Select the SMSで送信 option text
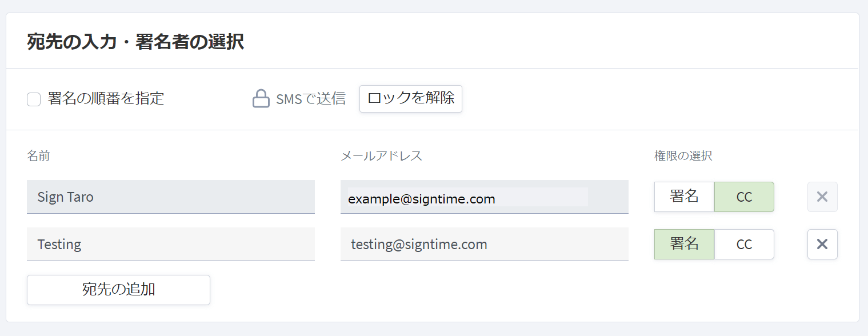Image resolution: width=868 pixels, height=336 pixels. tap(311, 99)
